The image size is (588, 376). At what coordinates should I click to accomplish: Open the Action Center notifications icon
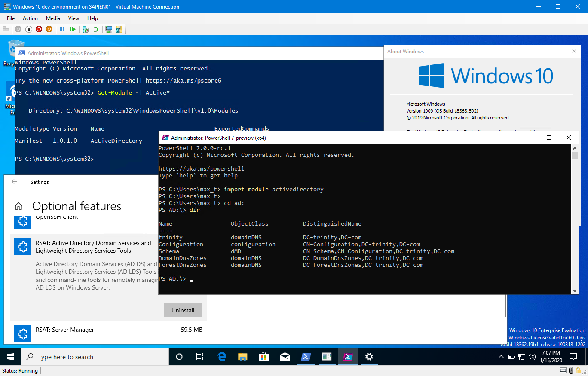point(573,357)
